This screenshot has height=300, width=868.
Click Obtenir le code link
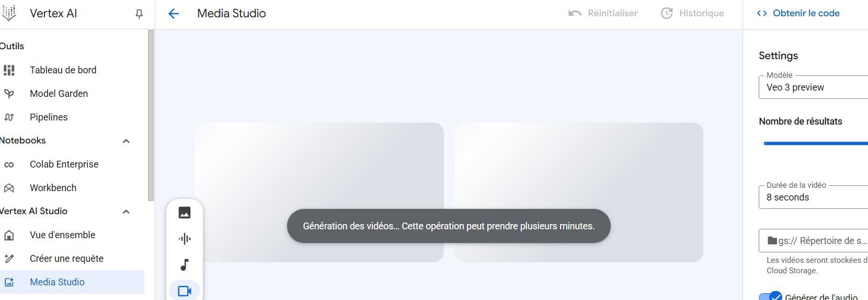pyautogui.click(x=798, y=14)
